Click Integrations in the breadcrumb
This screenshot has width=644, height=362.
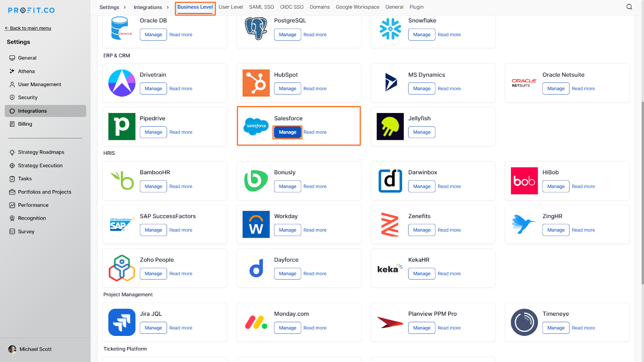click(148, 7)
